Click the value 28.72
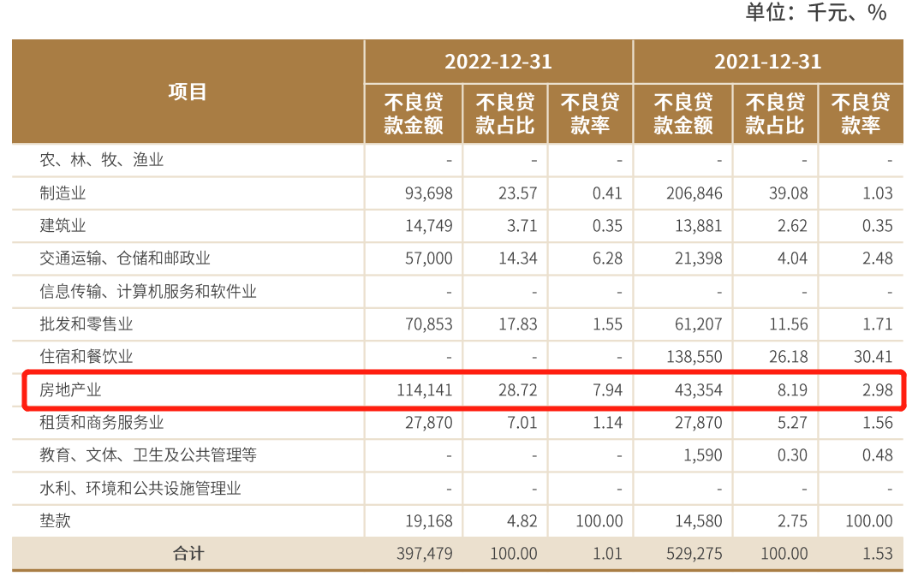 (517, 390)
